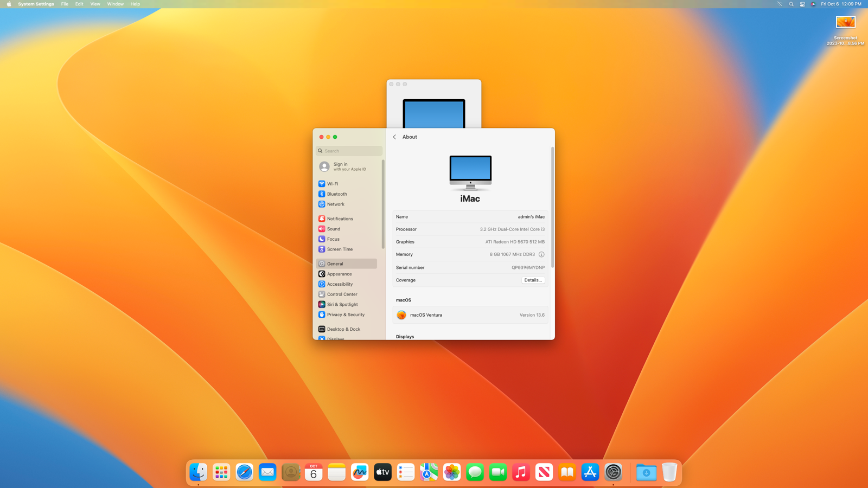Image resolution: width=868 pixels, height=488 pixels.
Task: Open Notifications settings pane
Action: 346,219
